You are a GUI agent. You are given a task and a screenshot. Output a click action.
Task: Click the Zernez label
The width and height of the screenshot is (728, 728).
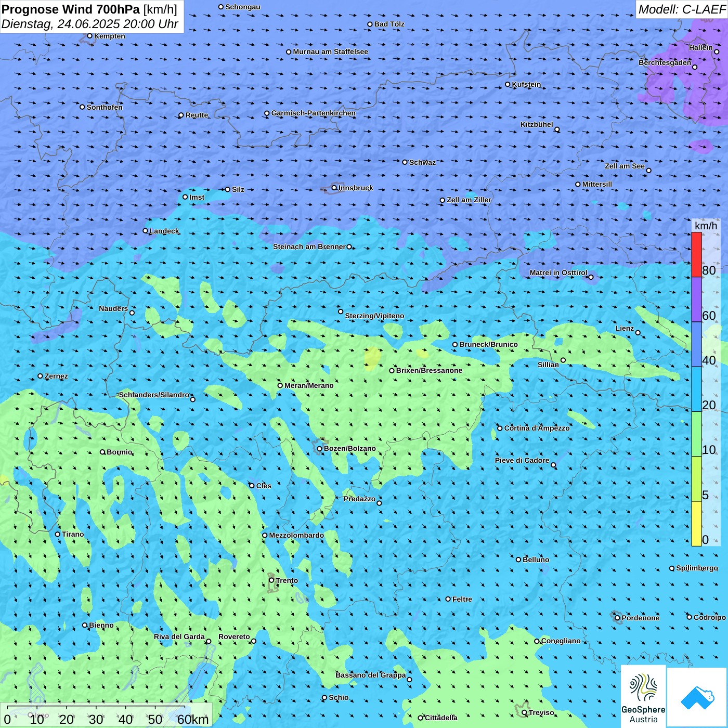click(56, 376)
